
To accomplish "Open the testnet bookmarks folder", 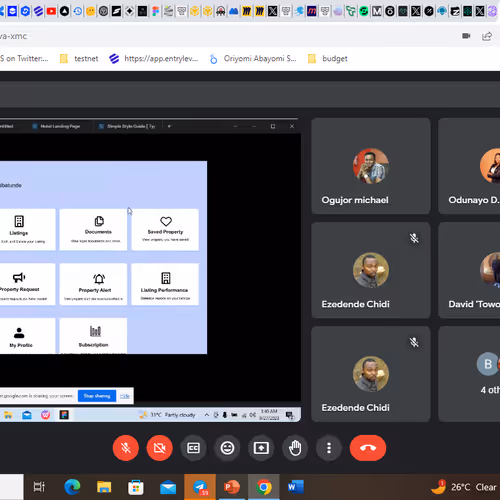I will (79, 59).
